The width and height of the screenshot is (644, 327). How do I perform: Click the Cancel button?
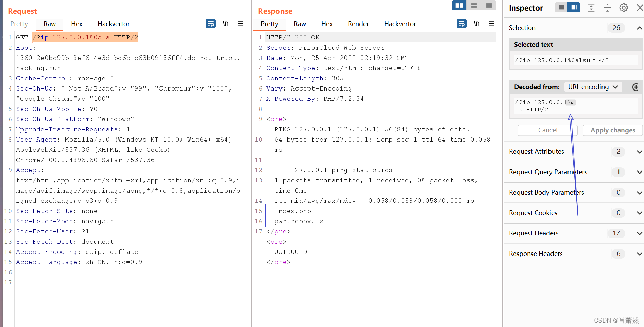click(547, 130)
